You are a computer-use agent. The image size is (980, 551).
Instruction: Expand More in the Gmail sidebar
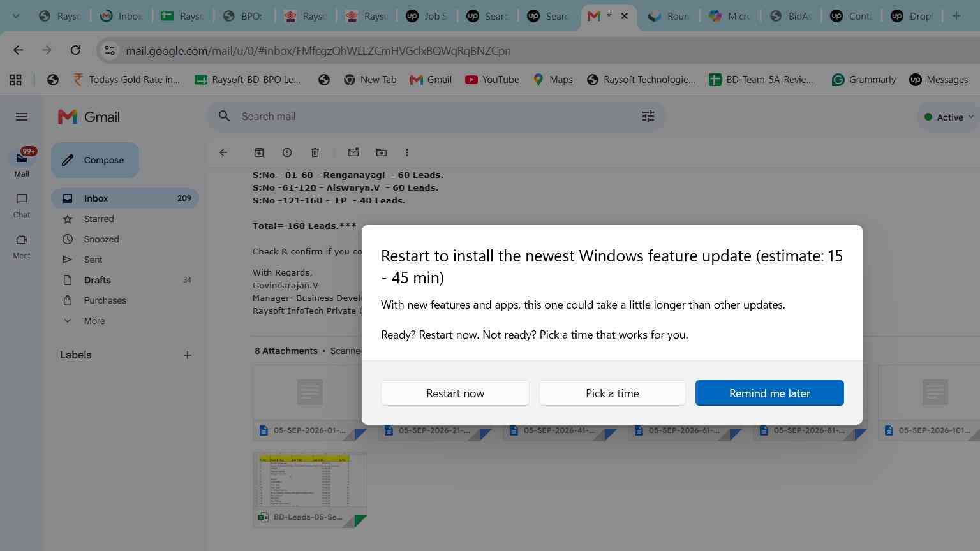[94, 321]
